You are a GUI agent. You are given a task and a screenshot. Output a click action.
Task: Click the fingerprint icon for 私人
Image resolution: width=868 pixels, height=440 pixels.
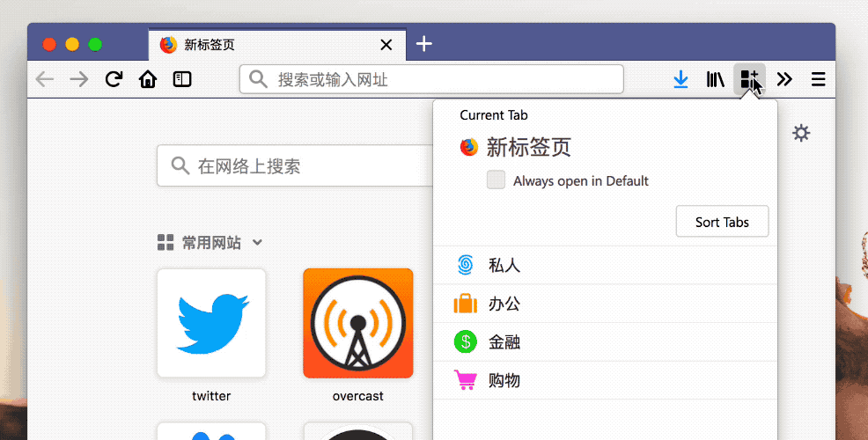(466, 265)
